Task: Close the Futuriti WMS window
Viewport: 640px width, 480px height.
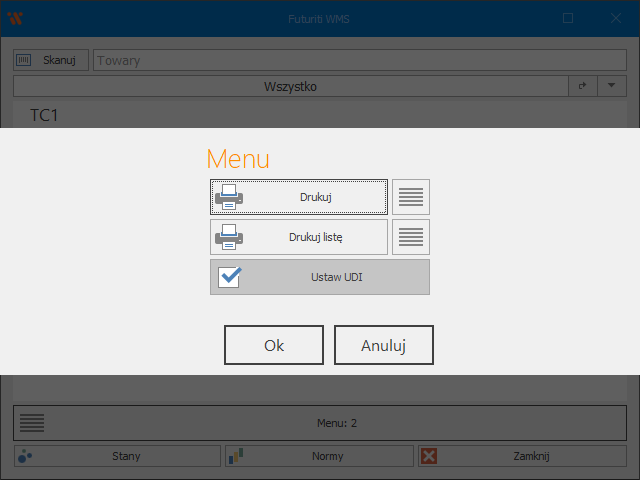Action: pos(615,18)
